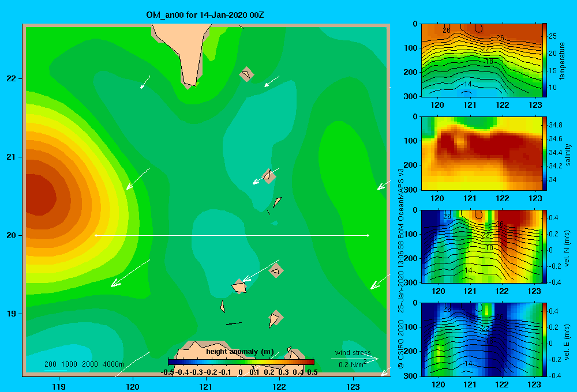
Task: Click the "0.5" value on height anomaly scale
Action: (312, 372)
